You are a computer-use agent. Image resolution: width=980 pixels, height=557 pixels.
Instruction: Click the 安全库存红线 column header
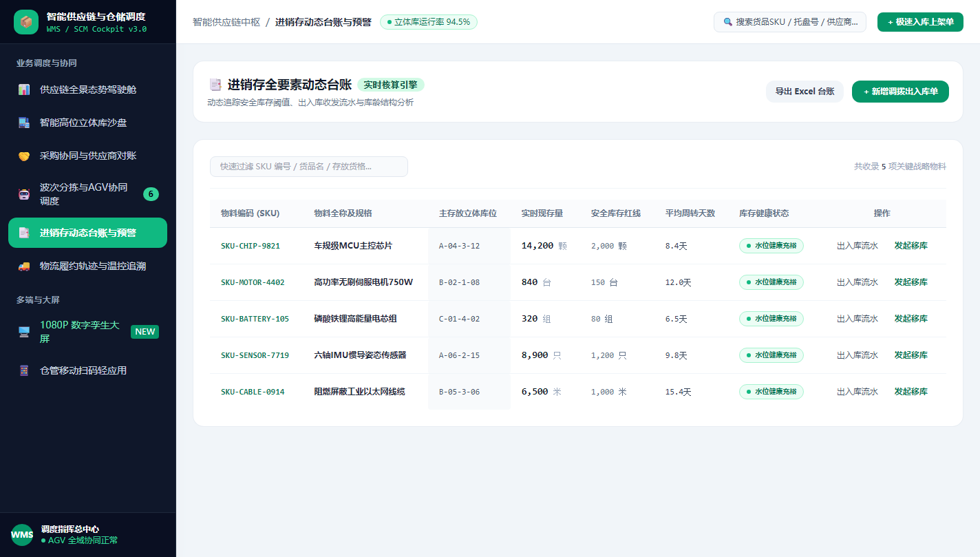click(x=616, y=213)
